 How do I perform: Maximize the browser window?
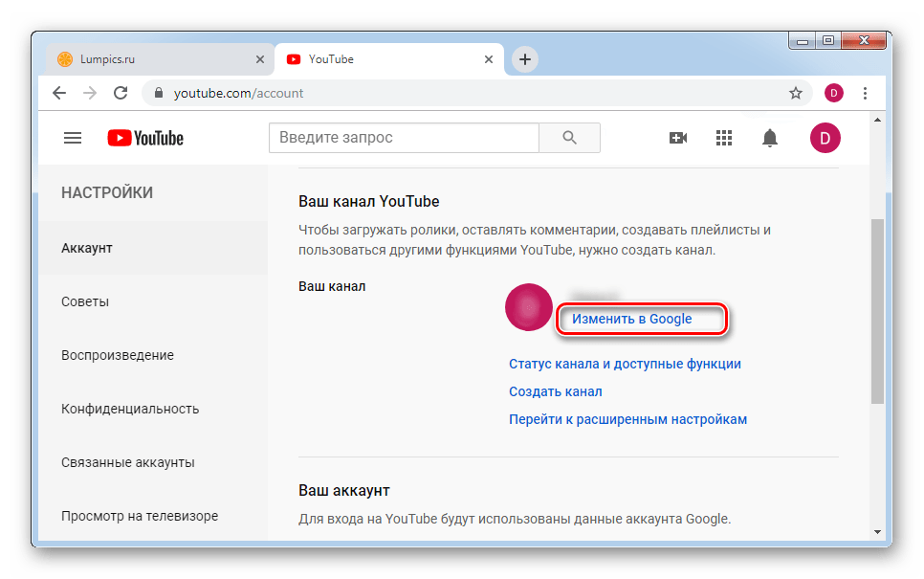click(828, 41)
